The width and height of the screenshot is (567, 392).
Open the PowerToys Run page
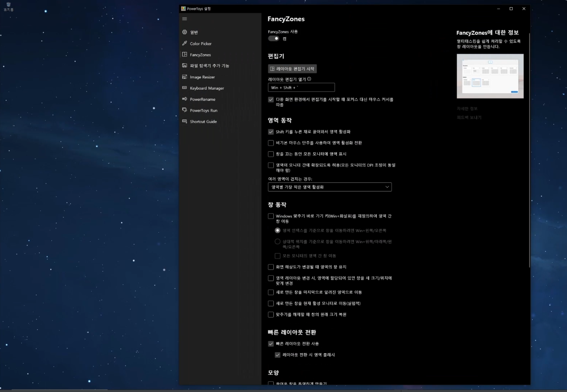[220, 110]
